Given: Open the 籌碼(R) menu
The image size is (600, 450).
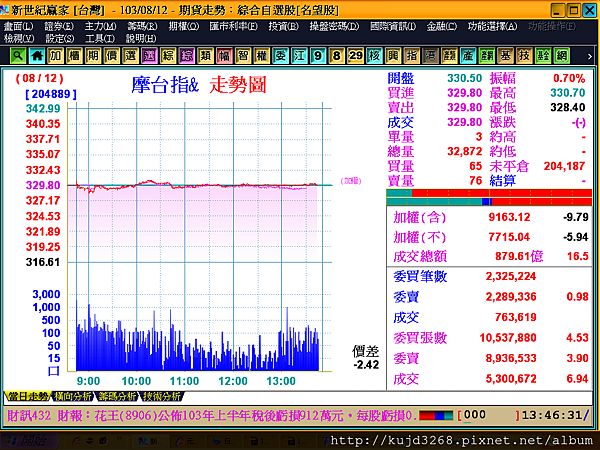Looking at the screenshot, I should [x=142, y=26].
